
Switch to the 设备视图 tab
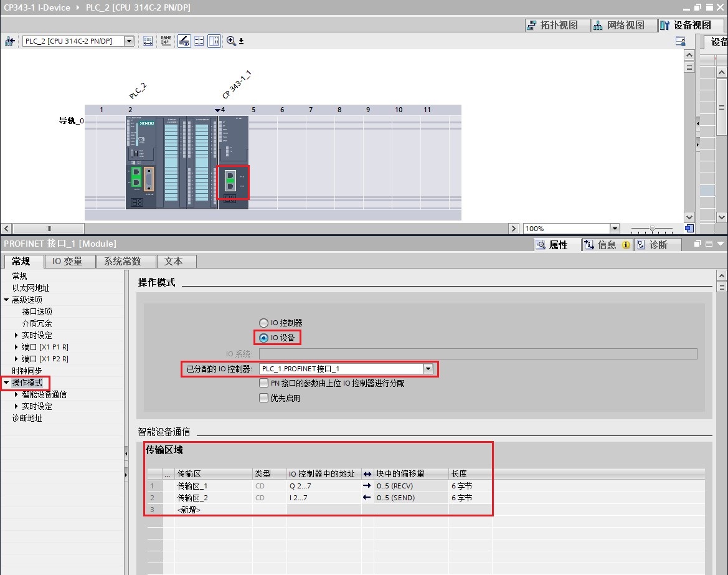tap(691, 25)
